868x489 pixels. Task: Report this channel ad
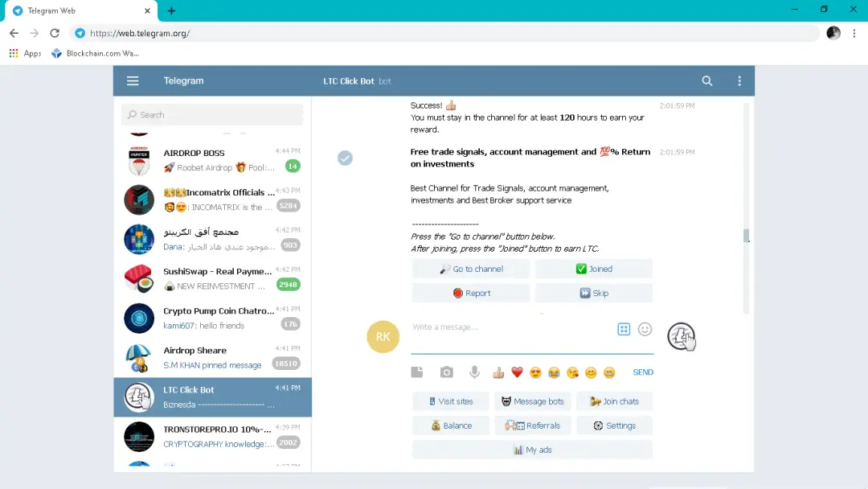pyautogui.click(x=471, y=293)
